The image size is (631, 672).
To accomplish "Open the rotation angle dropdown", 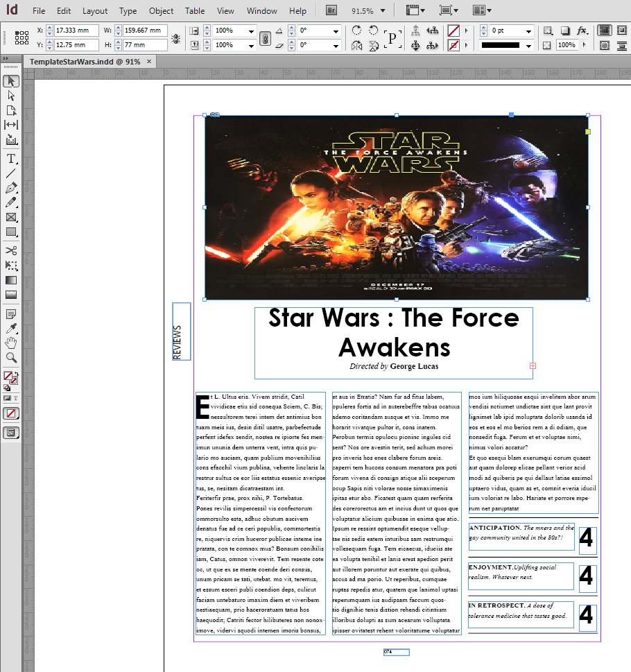I will (x=336, y=31).
